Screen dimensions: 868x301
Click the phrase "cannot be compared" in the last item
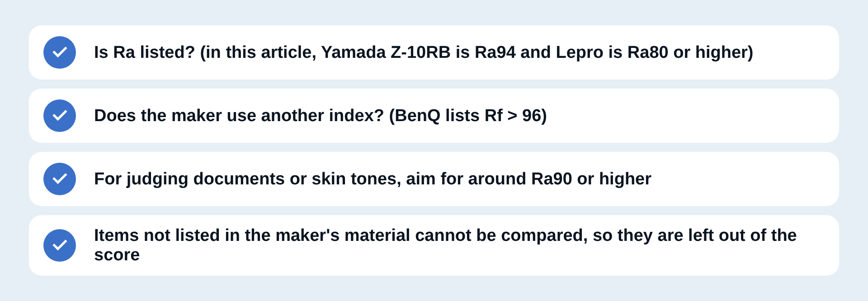tap(501, 235)
